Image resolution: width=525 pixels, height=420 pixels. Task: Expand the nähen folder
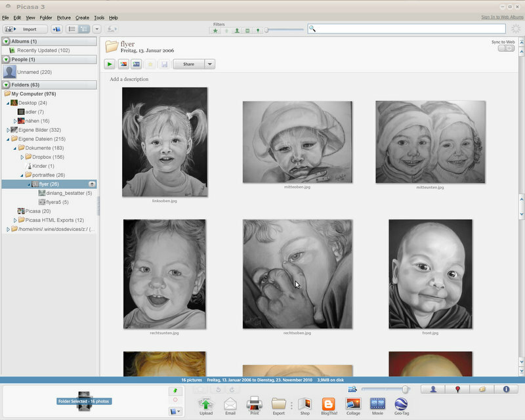[14, 121]
